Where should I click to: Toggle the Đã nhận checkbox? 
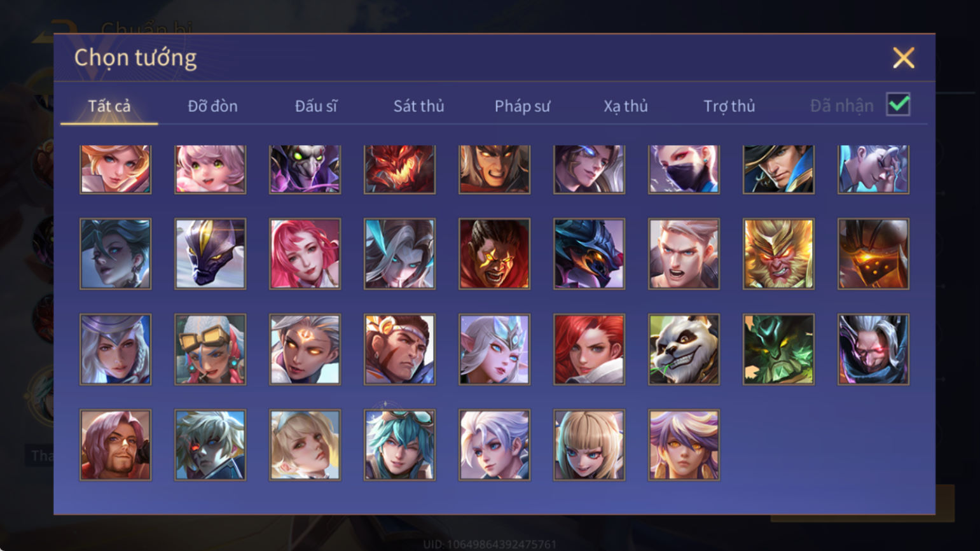click(898, 104)
